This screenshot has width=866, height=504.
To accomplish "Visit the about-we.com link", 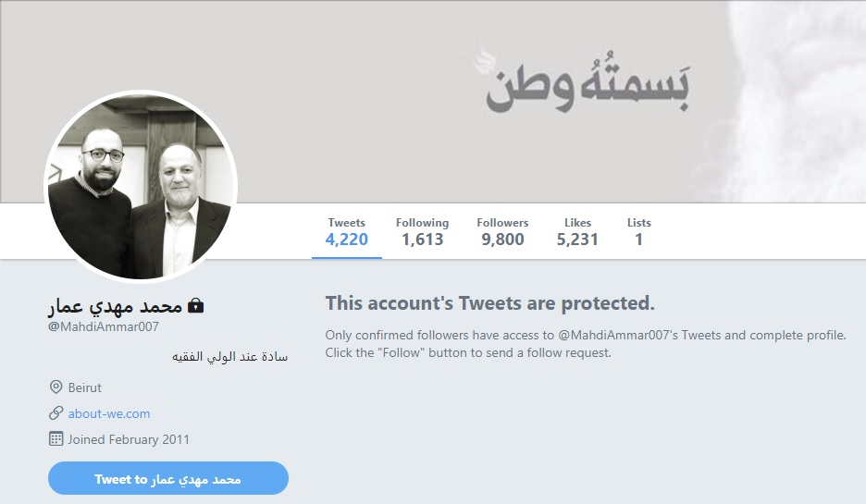I will [x=109, y=413].
